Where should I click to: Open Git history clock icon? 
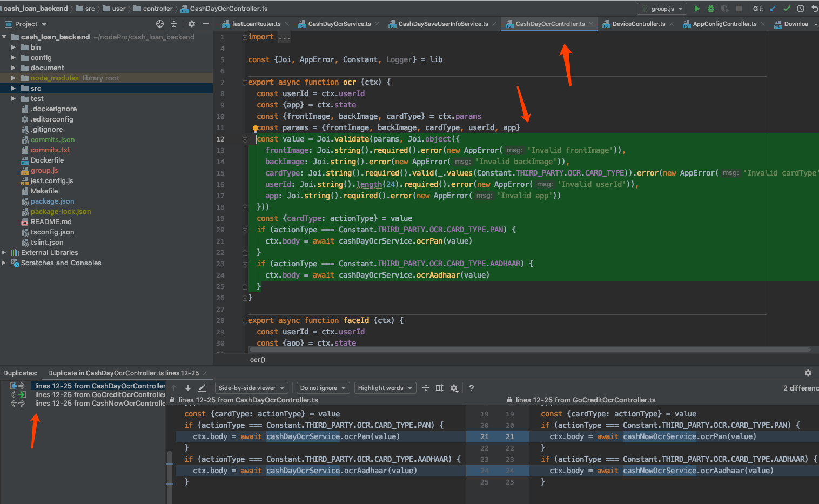pos(801,9)
